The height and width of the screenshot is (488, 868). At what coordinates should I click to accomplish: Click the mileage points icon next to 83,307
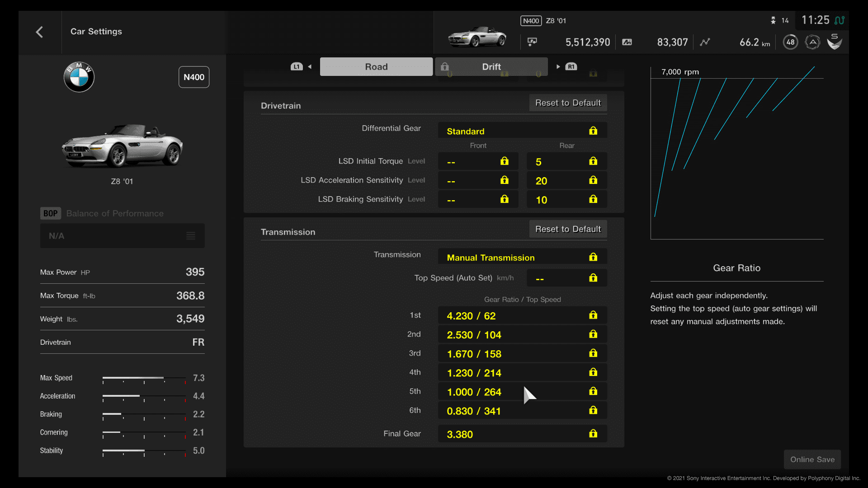tap(627, 42)
